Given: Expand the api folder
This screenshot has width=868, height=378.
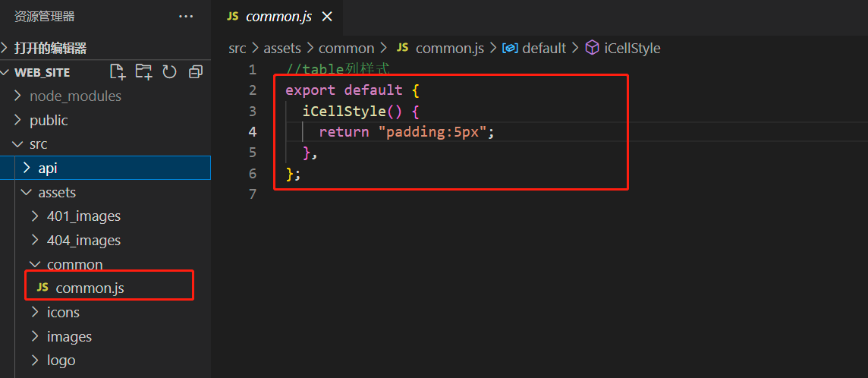Looking at the screenshot, I should pyautogui.click(x=47, y=169).
